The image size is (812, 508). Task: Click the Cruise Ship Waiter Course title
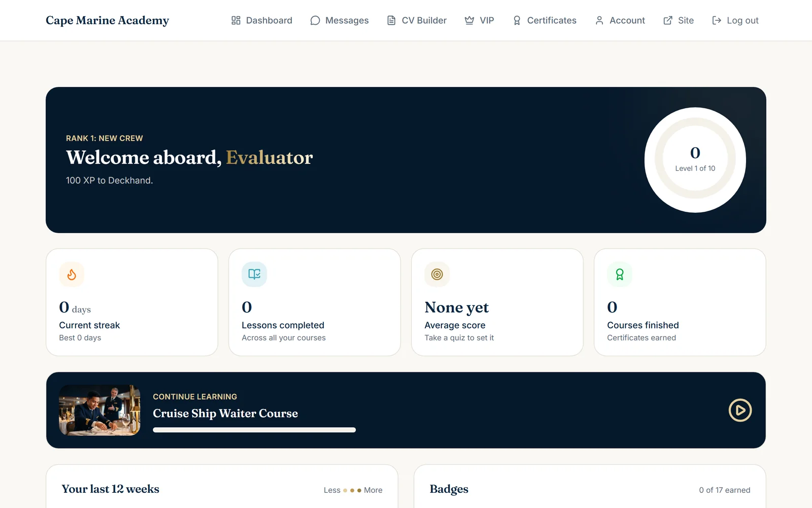click(x=225, y=414)
